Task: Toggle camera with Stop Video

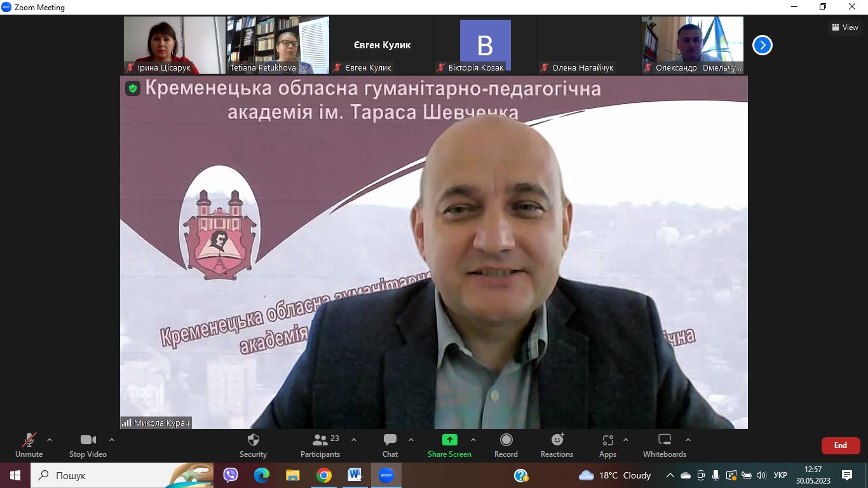Action: [x=88, y=440]
